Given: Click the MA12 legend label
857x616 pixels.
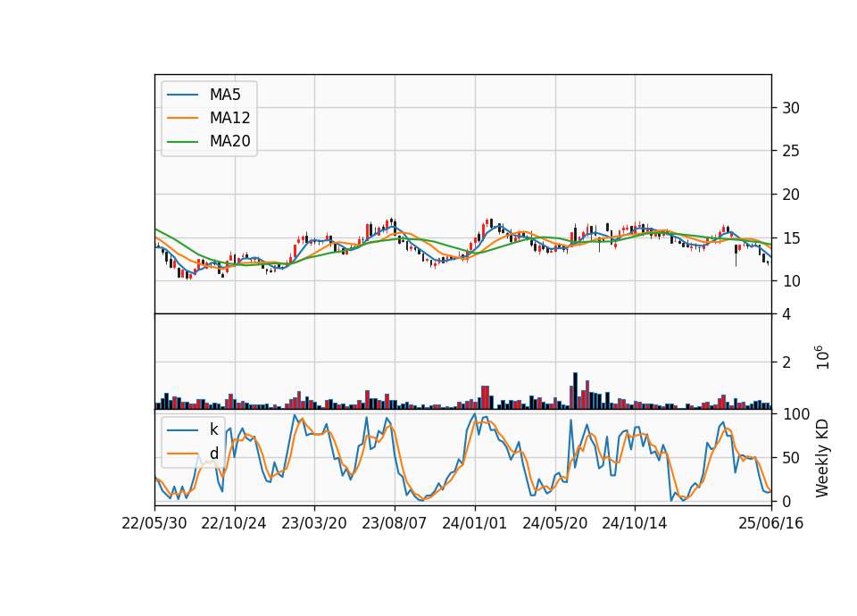Looking at the screenshot, I should [230, 118].
